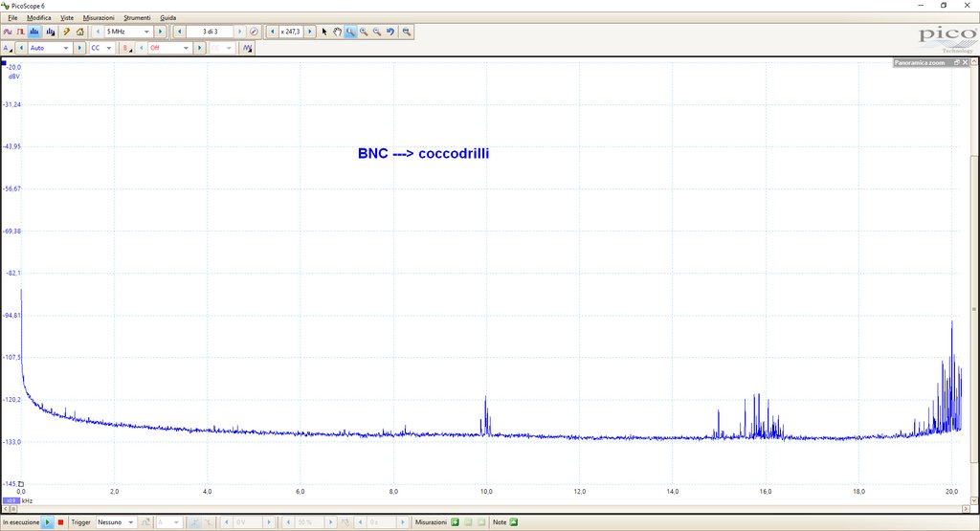The width and height of the screenshot is (980, 531).
Task: Click the x1,0 kHz axis scale button
Action: click(x=11, y=500)
